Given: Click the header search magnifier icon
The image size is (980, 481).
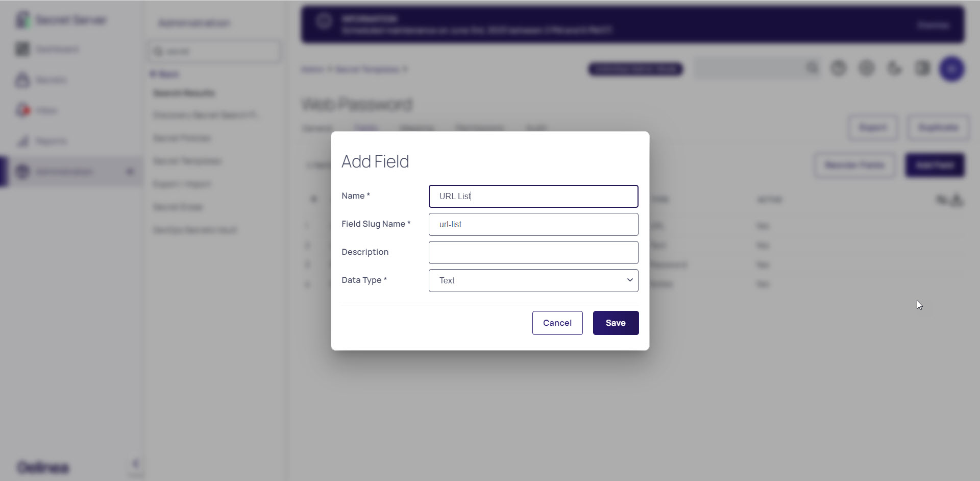Looking at the screenshot, I should click(812, 68).
